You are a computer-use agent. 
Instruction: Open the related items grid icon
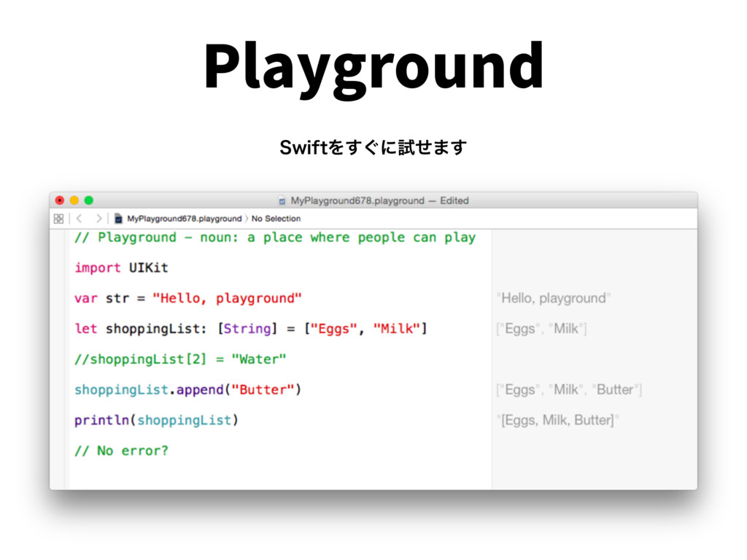point(58,219)
